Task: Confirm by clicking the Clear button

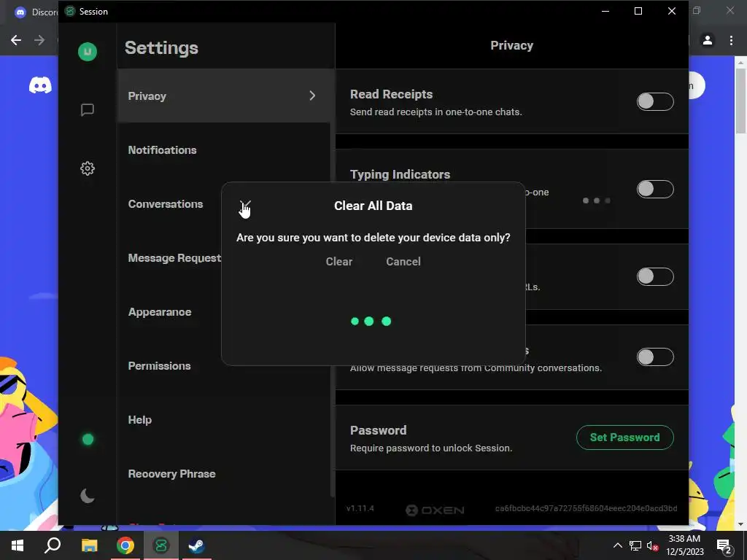Action: pyautogui.click(x=338, y=262)
